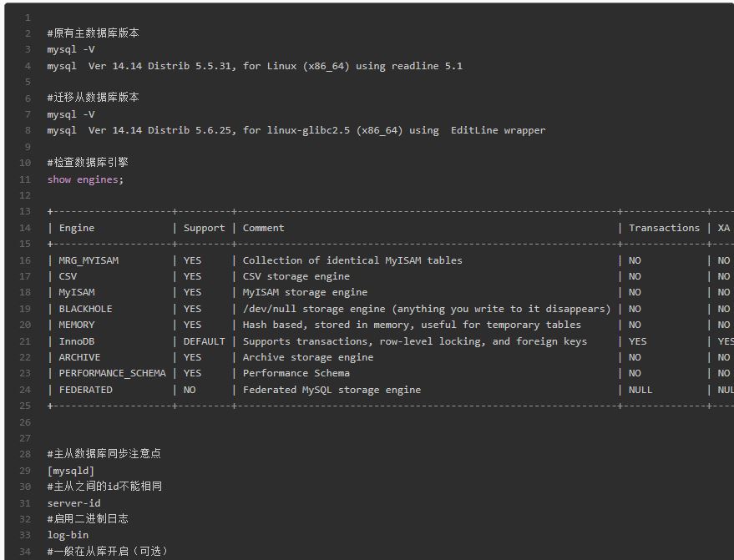Click the BLACKHOLE engine name
The width and height of the screenshot is (734, 560).
pos(85,309)
